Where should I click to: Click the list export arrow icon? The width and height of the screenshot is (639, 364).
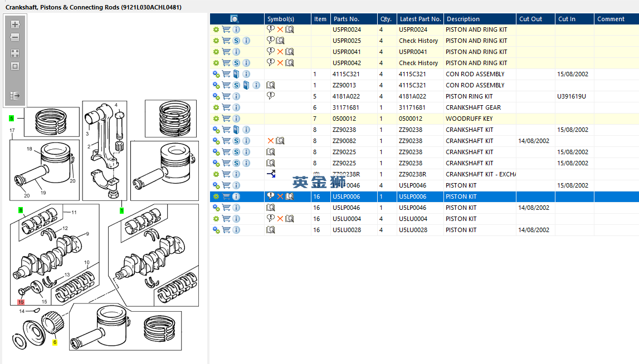(x=15, y=96)
